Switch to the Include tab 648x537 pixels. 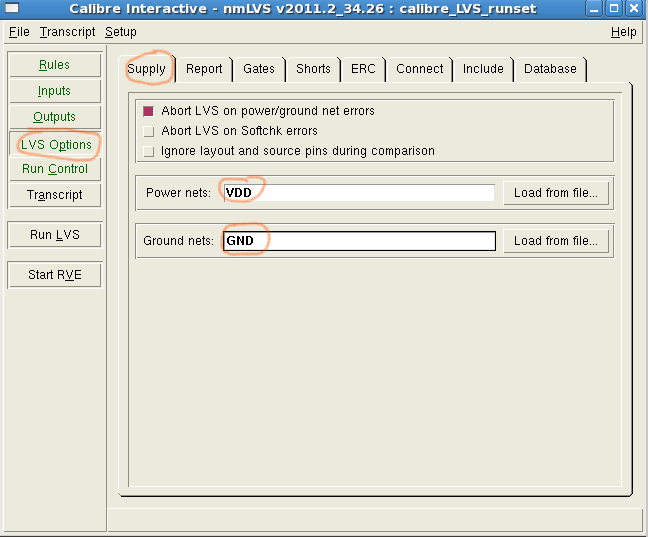click(x=483, y=69)
